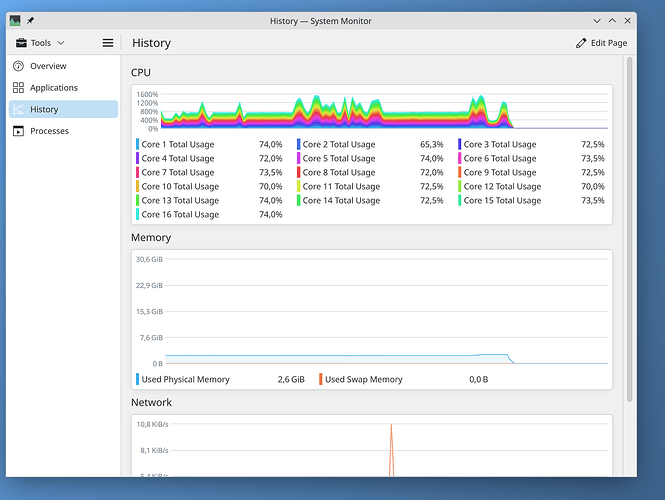Screen dimensions: 665x500
Task: Click the Used Swap Memory legend color
Action: 321,379
